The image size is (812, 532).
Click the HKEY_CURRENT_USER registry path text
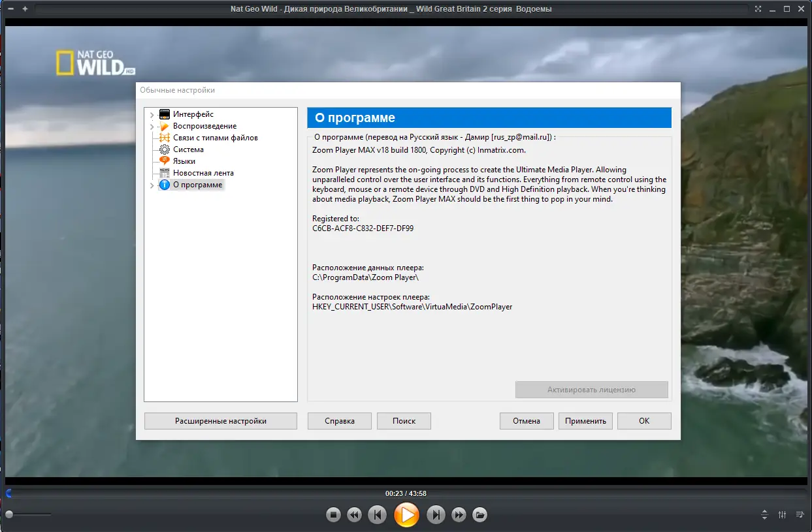[x=412, y=306]
